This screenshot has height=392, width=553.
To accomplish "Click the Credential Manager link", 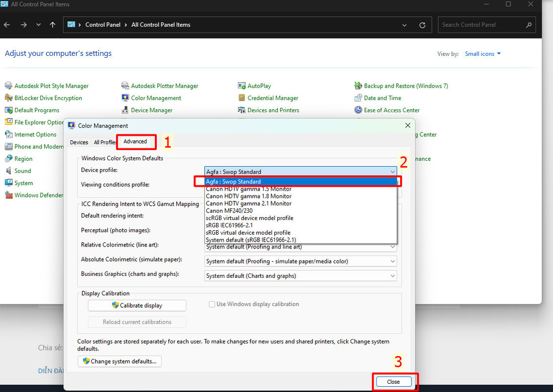I will click(x=273, y=98).
